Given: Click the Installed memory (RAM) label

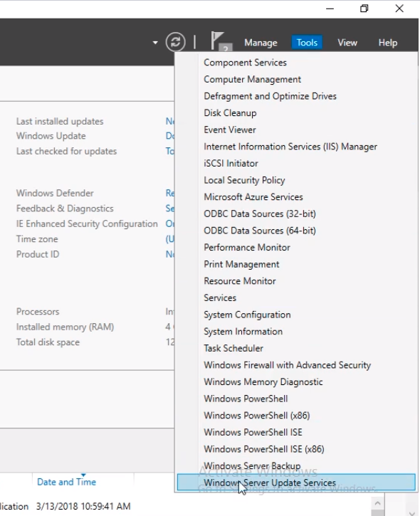Looking at the screenshot, I should click(65, 327).
